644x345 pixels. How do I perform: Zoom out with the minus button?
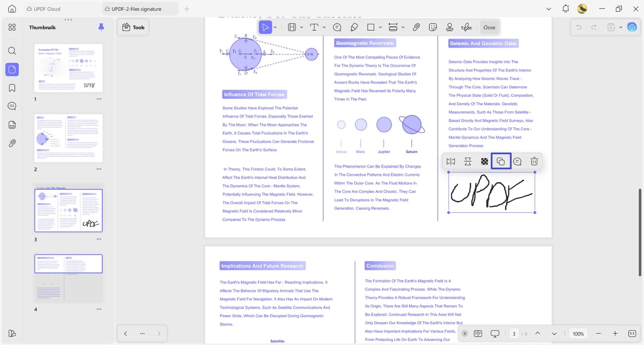point(598,334)
